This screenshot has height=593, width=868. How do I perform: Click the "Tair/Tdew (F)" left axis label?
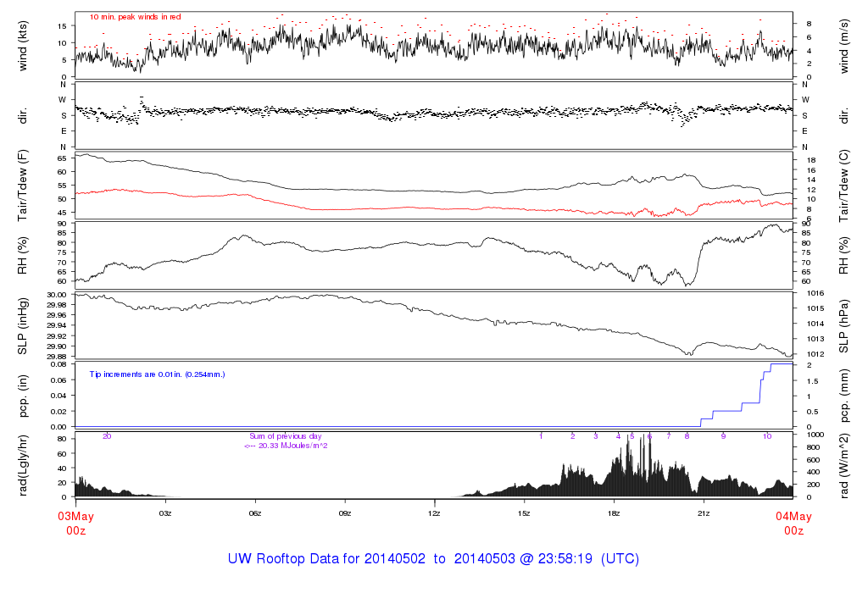click(23, 183)
